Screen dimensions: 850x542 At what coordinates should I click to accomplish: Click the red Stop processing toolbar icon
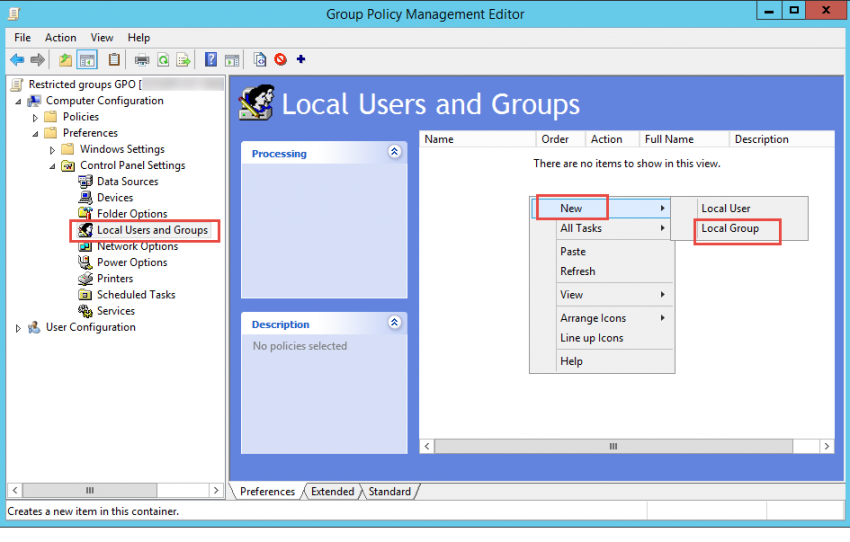(x=281, y=59)
